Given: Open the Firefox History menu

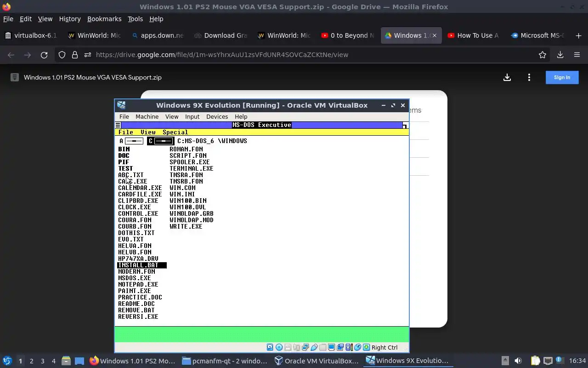Looking at the screenshot, I should pos(70,19).
